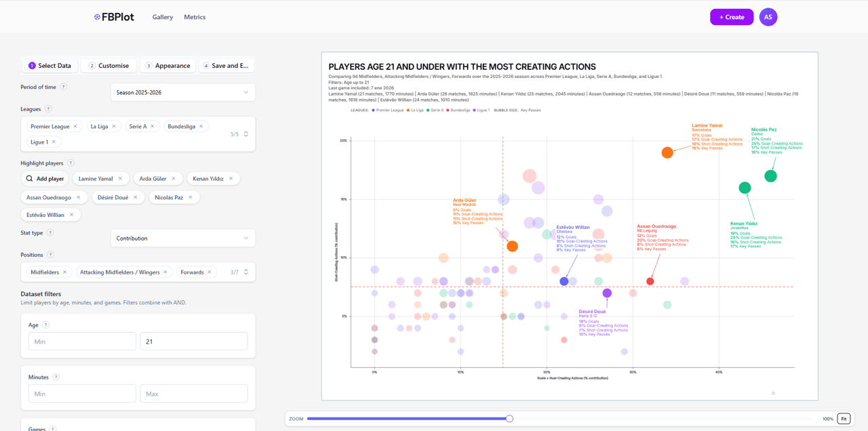Open the Gallery page
The height and width of the screenshot is (431, 868).
click(163, 17)
